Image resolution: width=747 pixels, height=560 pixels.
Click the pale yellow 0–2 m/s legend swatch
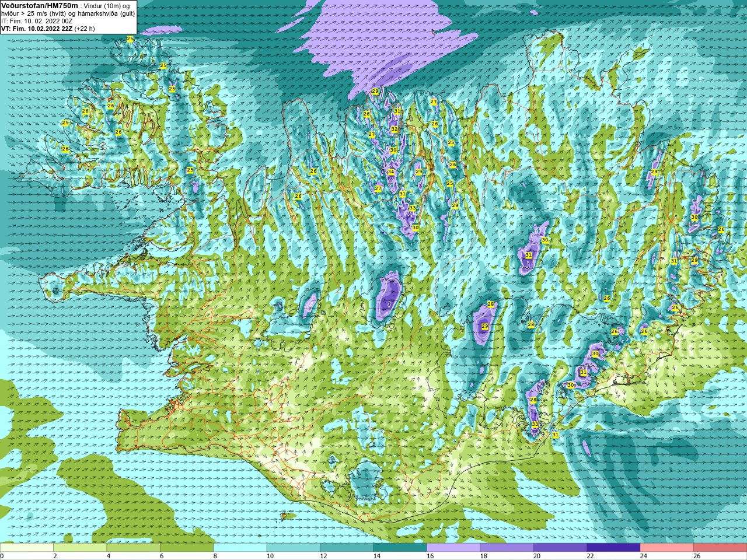coord(27,548)
